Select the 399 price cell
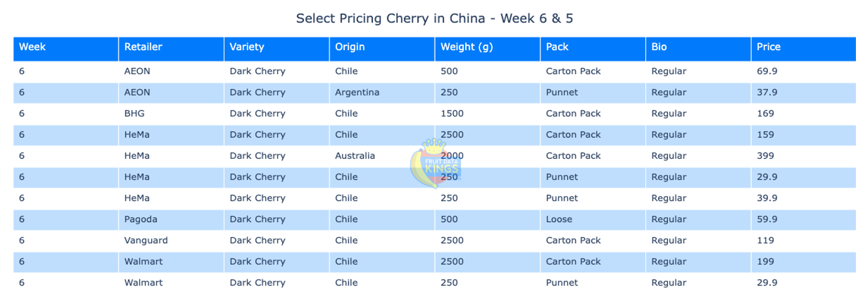The width and height of the screenshot is (868, 301). (765, 156)
